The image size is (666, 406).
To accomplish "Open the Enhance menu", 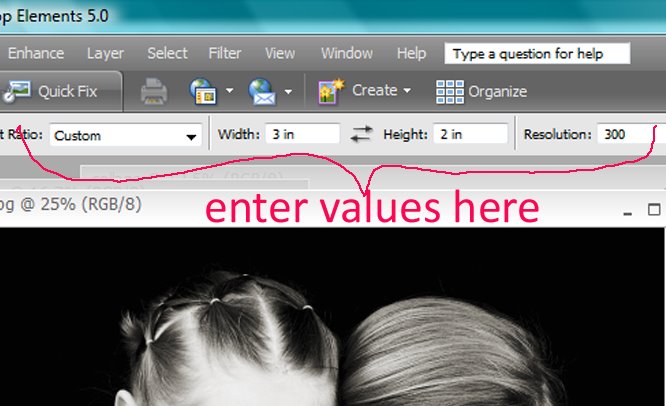I will (x=36, y=54).
